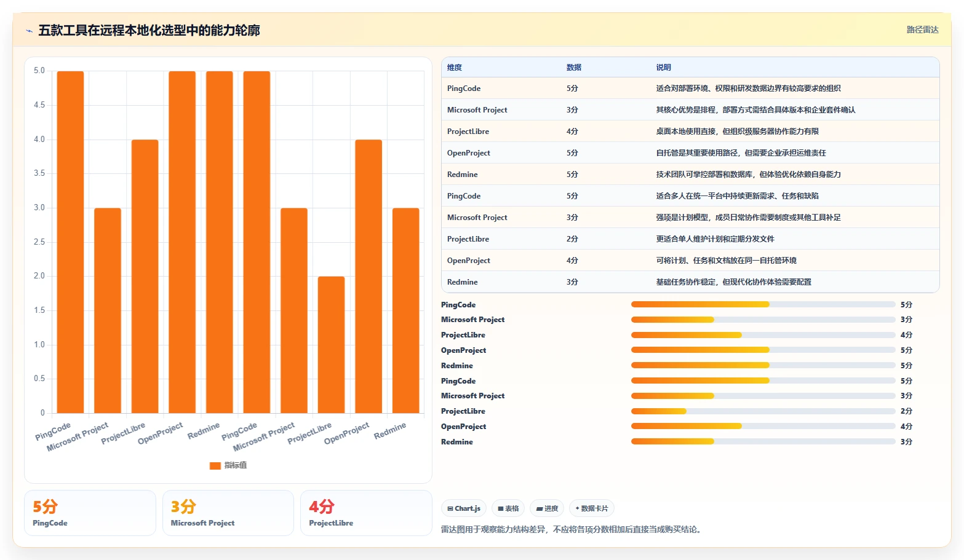Click the text 基础任务协作稳定，但现代化协作体验需要配置
Screen dimensions: 964x560
pos(733,282)
